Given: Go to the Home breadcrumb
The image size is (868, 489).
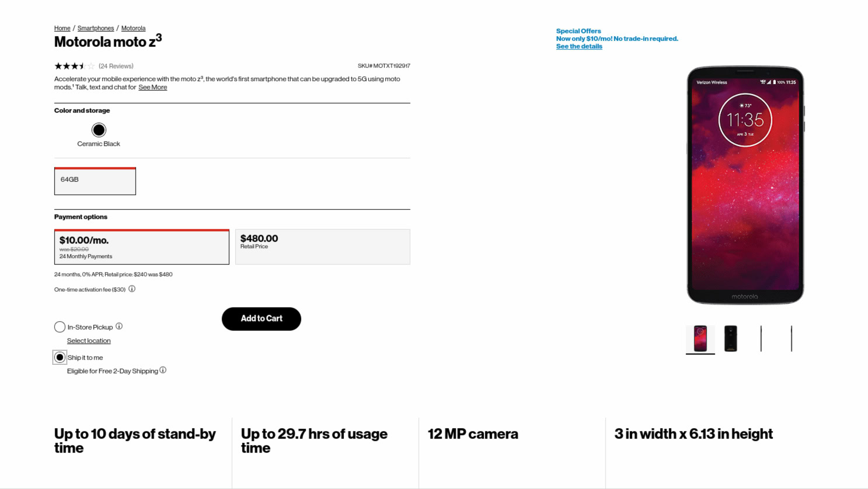Looking at the screenshot, I should click(62, 28).
